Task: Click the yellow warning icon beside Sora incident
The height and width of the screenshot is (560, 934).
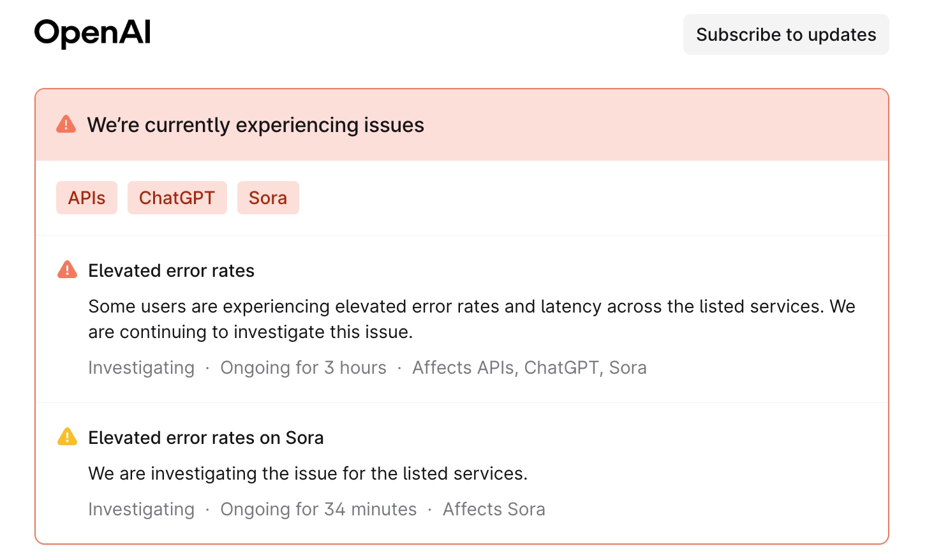Action: tap(67, 437)
